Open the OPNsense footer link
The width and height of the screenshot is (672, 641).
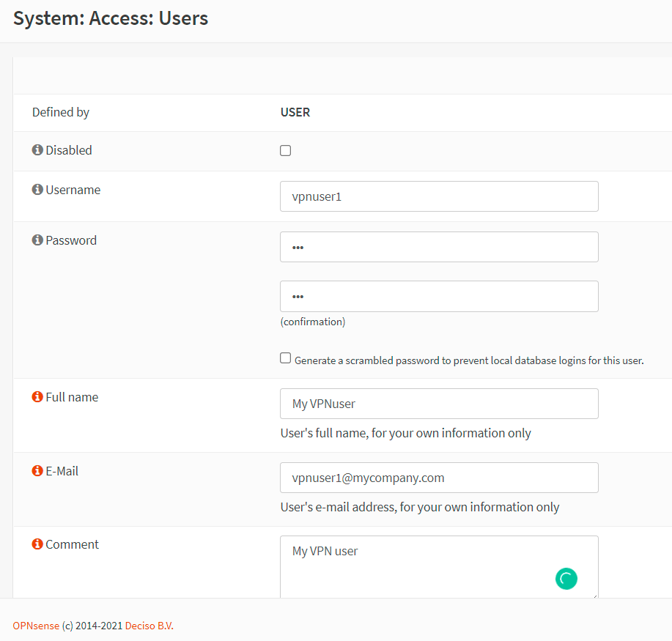click(36, 626)
